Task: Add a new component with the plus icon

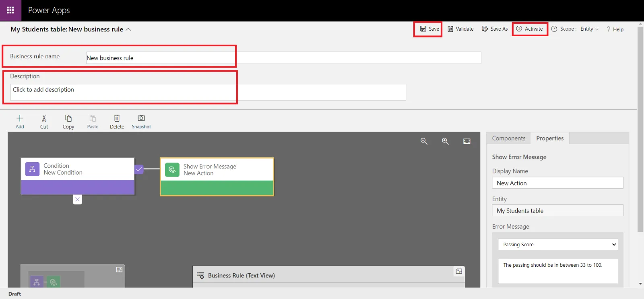Action: click(20, 122)
